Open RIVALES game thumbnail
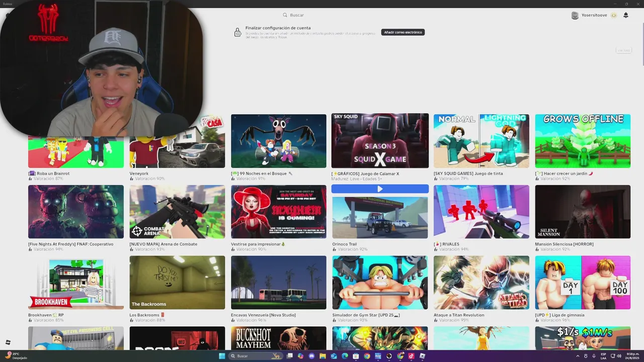Screen dimensions: 644x362 [481, 212]
